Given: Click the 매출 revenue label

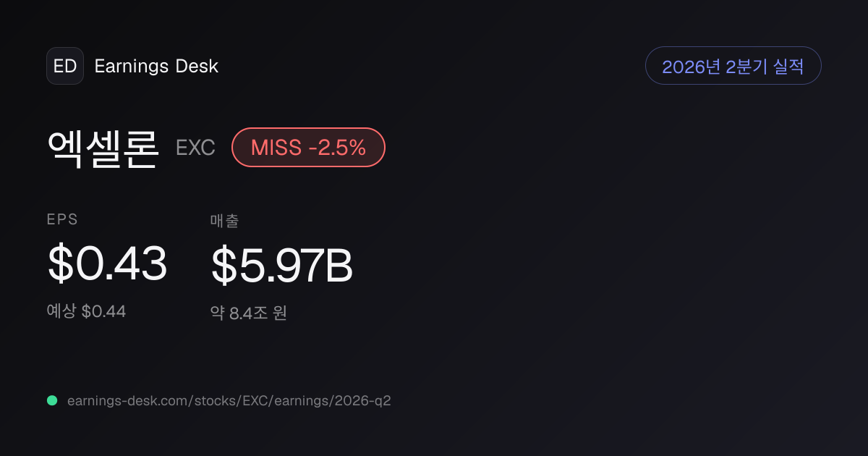Looking at the screenshot, I should [224, 221].
